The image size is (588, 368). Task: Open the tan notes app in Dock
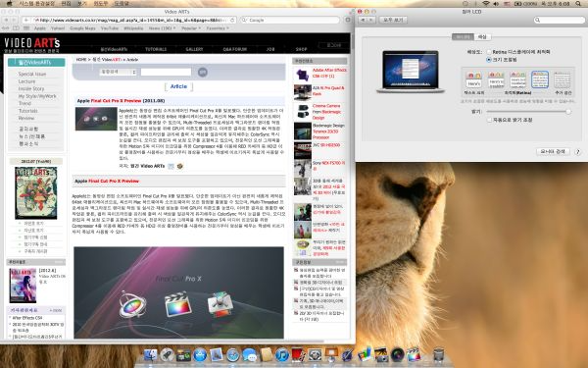click(x=266, y=354)
